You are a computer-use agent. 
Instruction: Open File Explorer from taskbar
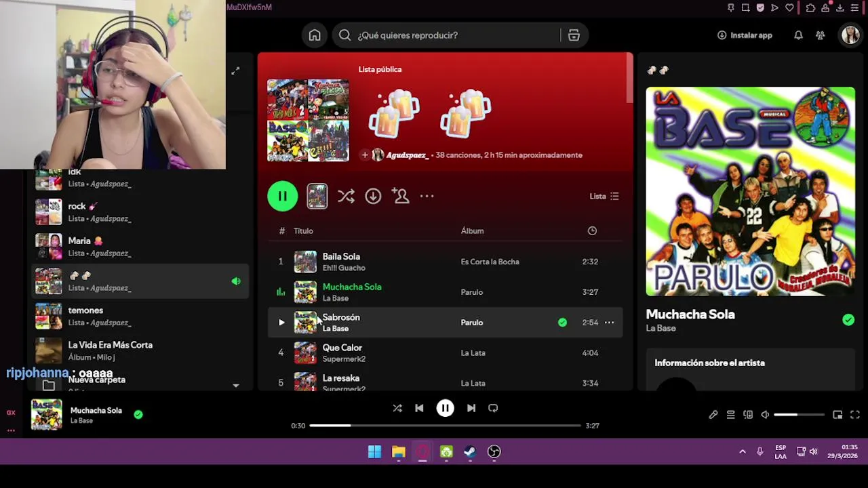tap(399, 452)
